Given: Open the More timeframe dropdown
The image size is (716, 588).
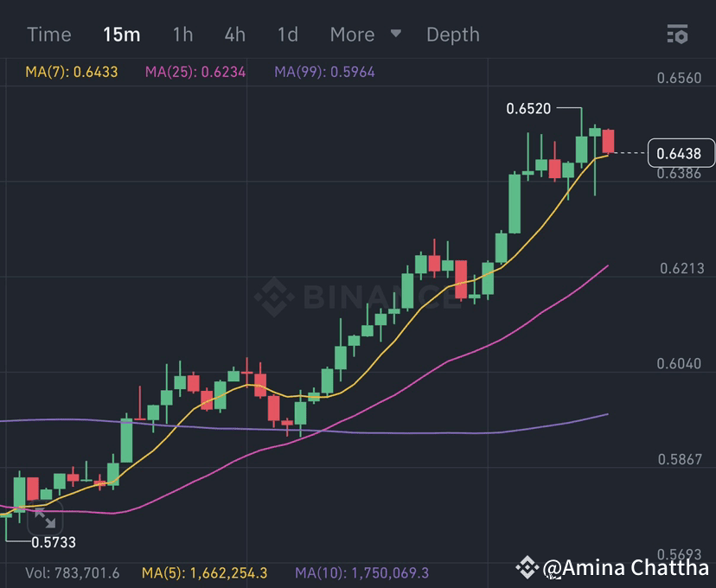Looking at the screenshot, I should (352, 35).
